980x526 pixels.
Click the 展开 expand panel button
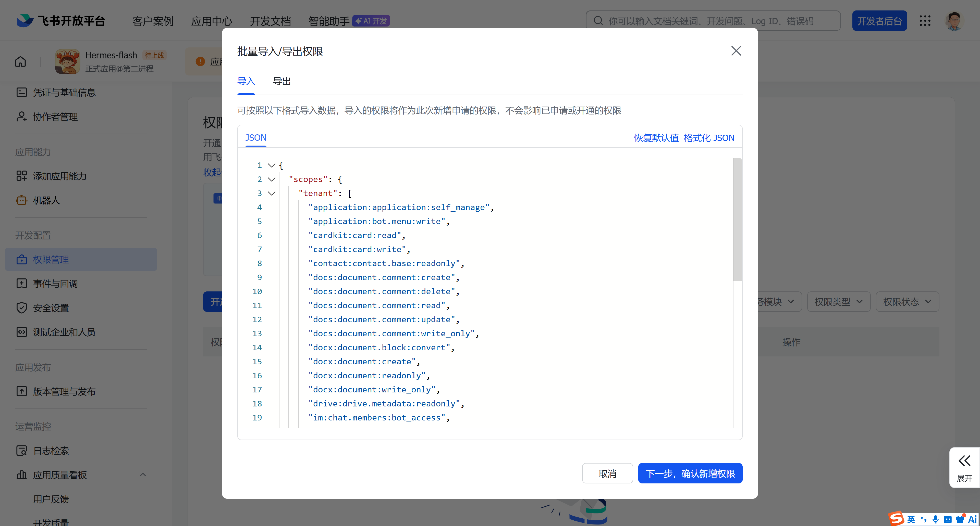(964, 468)
